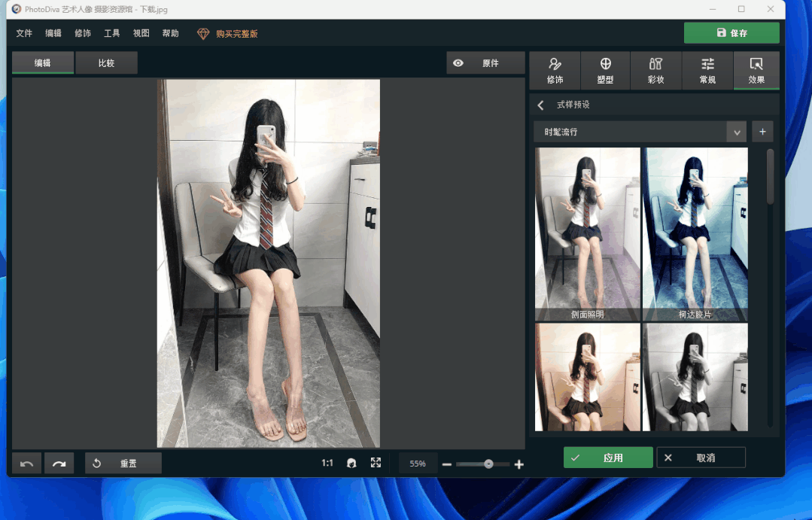Viewport: 812px width, 520px height.
Task: Click the fit-to-screen expand icon
Action: 376,463
